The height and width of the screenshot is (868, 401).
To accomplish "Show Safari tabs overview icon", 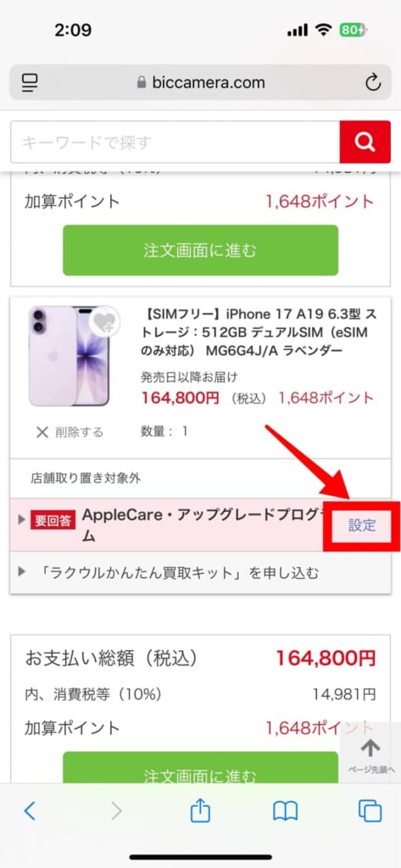I will point(370,811).
